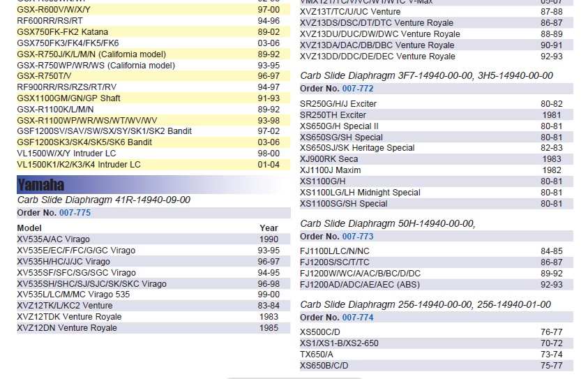Click FJ1100L/LC/N/NC model text

[335, 251]
